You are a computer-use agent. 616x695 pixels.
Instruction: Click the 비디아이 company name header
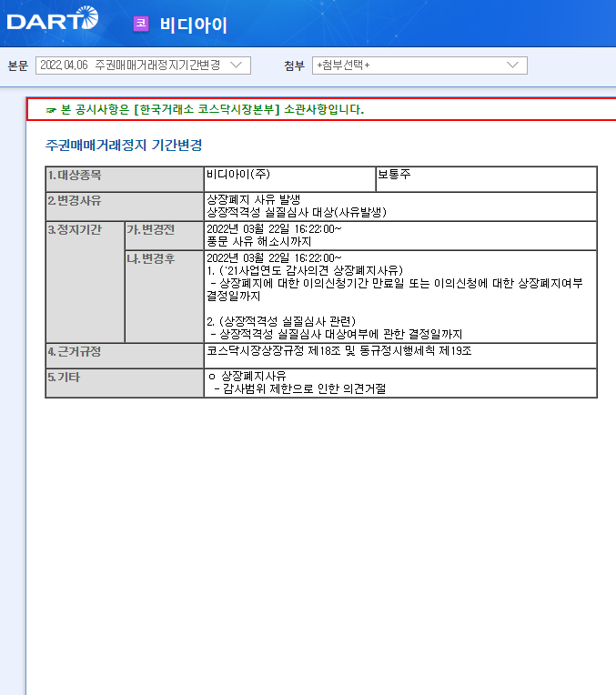pyautogui.click(x=194, y=25)
